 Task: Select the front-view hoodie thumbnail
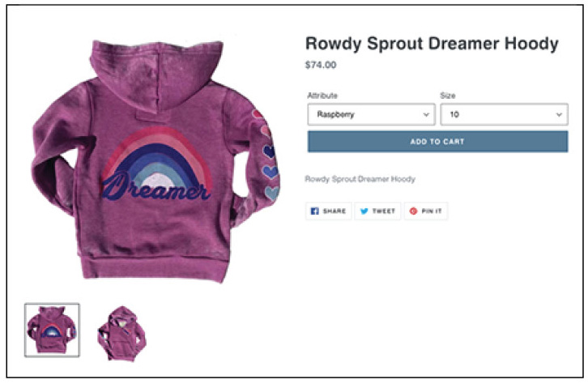point(121,333)
